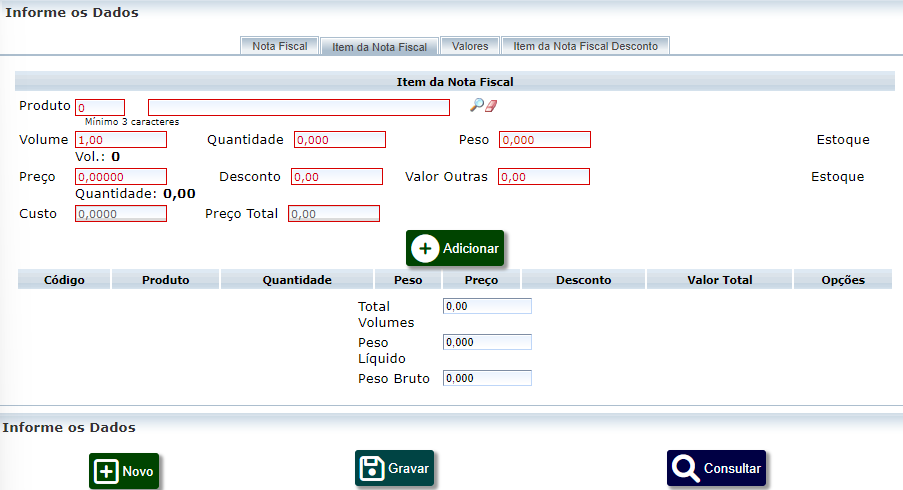The image size is (903, 490).
Task: Click the Peso Bruto field
Action: 487,378
